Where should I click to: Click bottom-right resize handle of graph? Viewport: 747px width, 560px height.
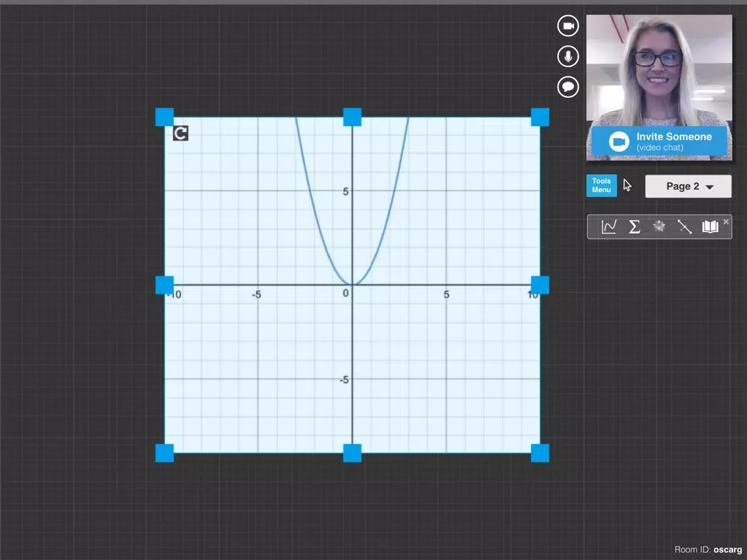(540, 453)
